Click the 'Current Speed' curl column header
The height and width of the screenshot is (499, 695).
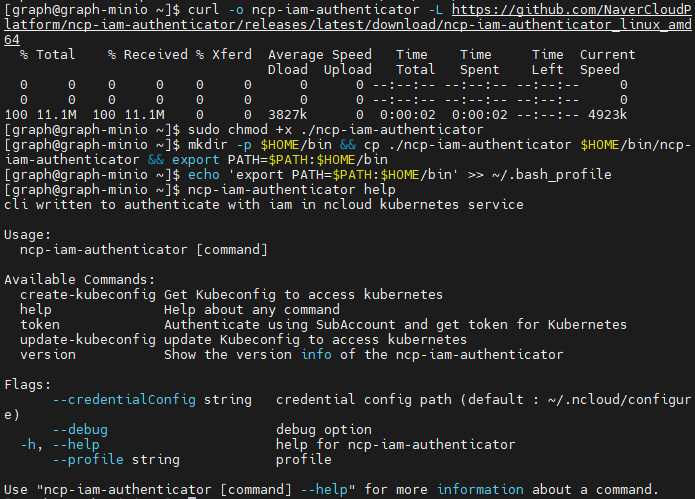point(607,62)
